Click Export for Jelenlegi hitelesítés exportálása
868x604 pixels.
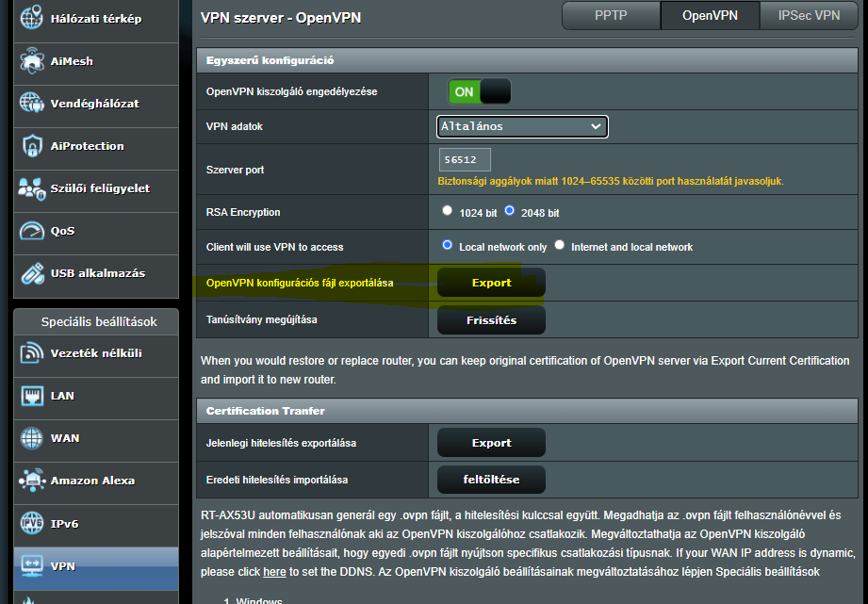tap(491, 443)
